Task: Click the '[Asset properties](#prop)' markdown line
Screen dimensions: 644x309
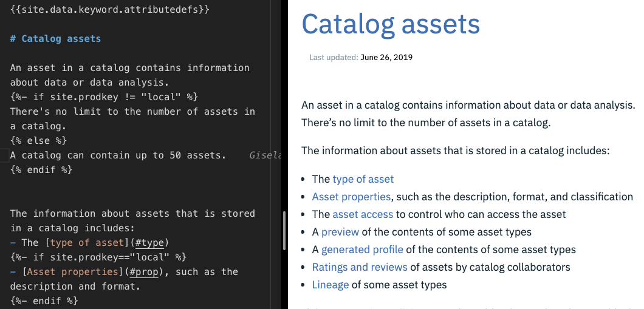Action: pos(124,271)
